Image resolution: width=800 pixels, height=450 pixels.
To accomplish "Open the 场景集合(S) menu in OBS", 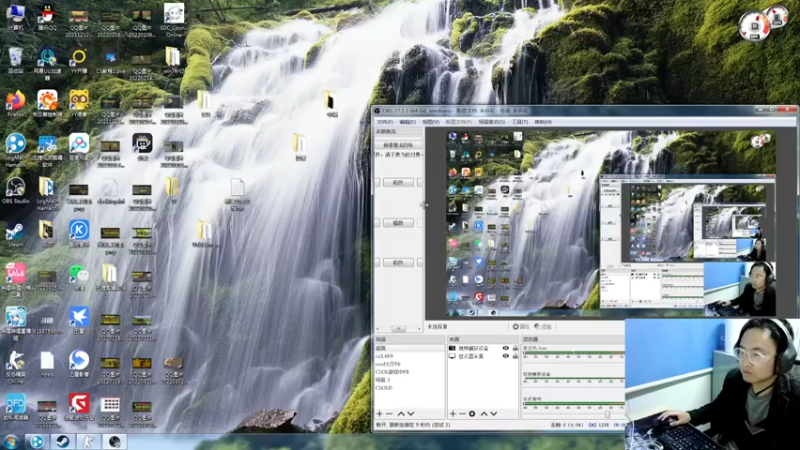I will click(491, 122).
